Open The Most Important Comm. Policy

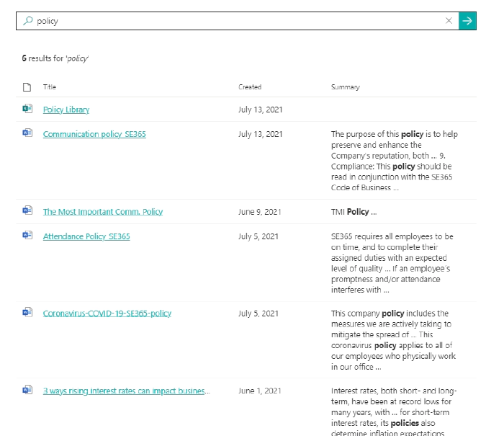coord(103,212)
